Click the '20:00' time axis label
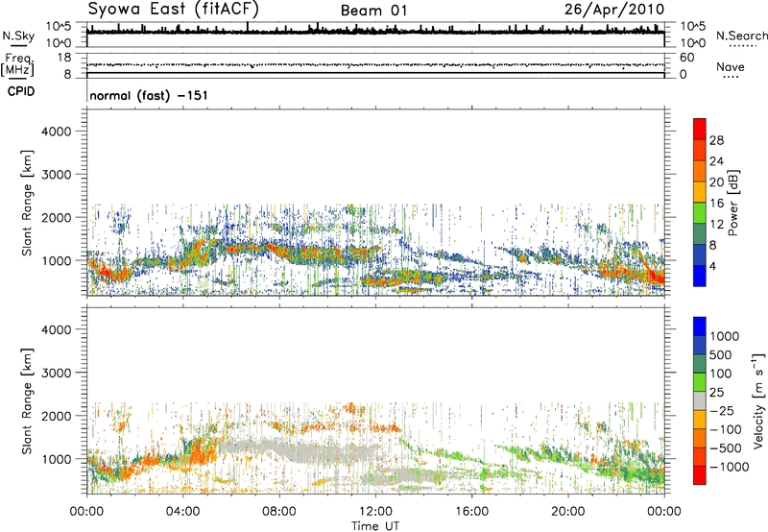 coord(568,512)
